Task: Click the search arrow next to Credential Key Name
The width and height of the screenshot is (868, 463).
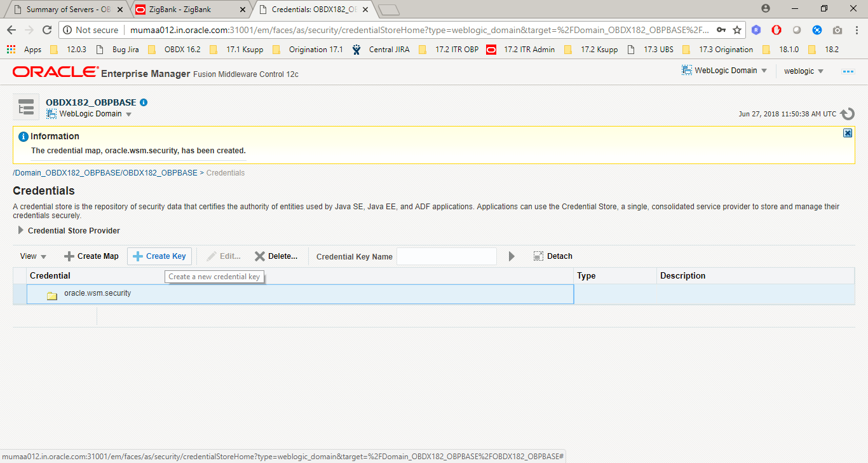Action: pos(512,256)
